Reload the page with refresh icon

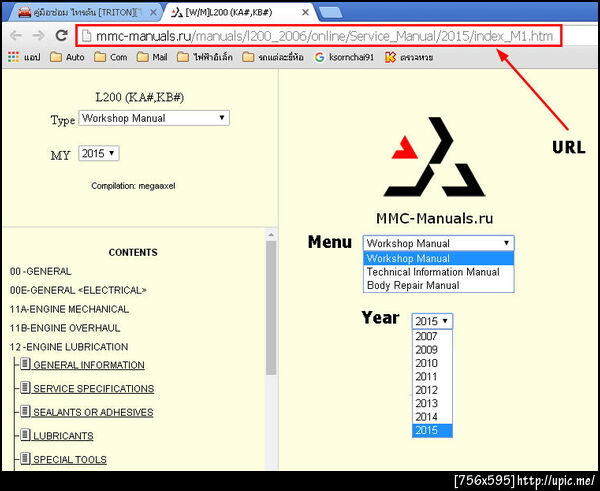[x=61, y=36]
